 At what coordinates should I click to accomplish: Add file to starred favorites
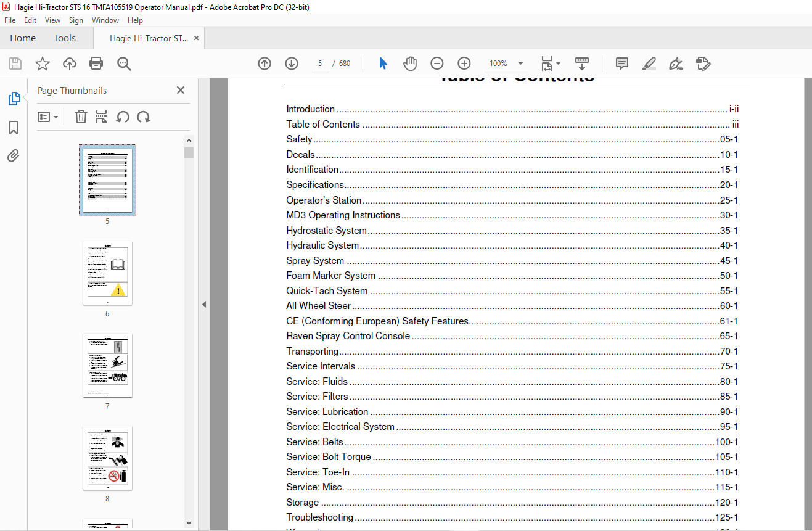coord(43,64)
